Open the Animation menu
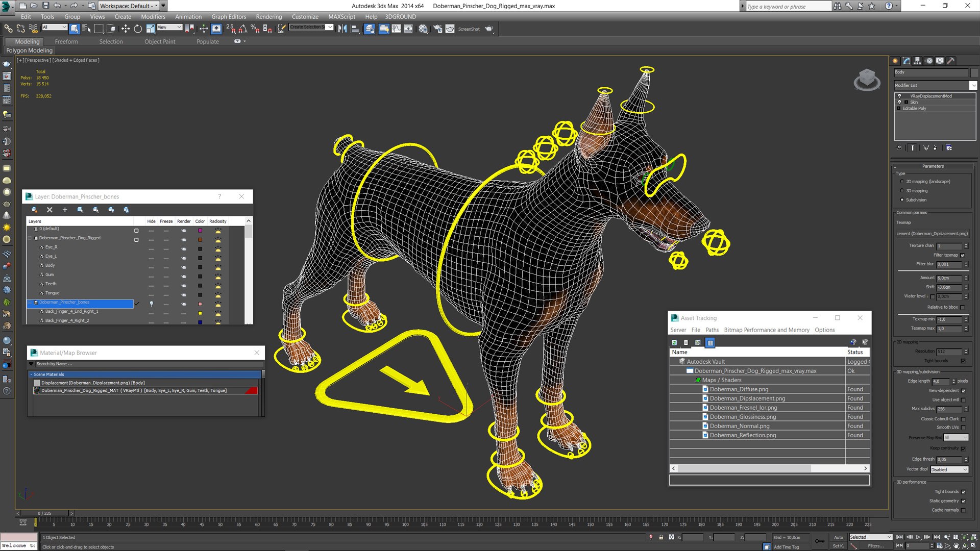 coord(188,16)
